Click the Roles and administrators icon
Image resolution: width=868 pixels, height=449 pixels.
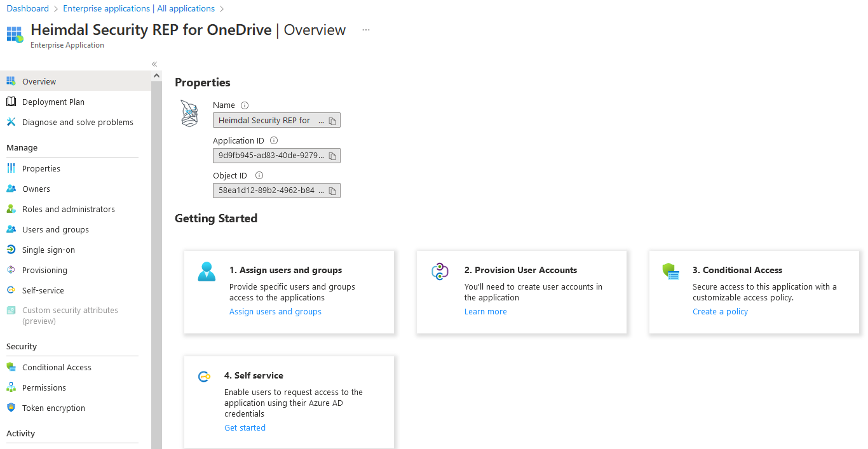point(11,209)
